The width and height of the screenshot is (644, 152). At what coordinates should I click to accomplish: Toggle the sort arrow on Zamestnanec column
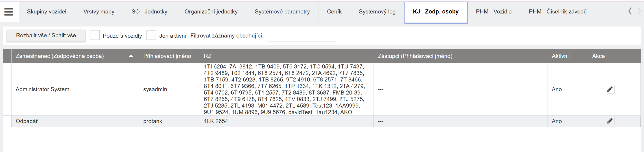point(131,56)
